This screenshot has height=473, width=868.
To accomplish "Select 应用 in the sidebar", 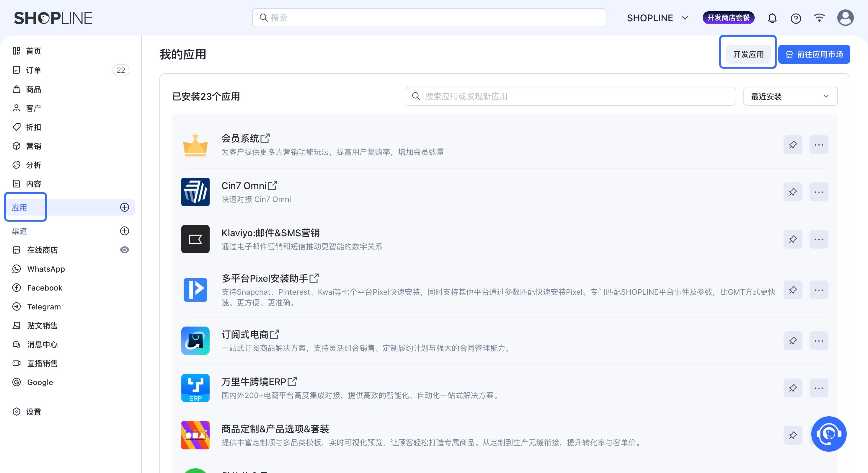I will [19, 207].
